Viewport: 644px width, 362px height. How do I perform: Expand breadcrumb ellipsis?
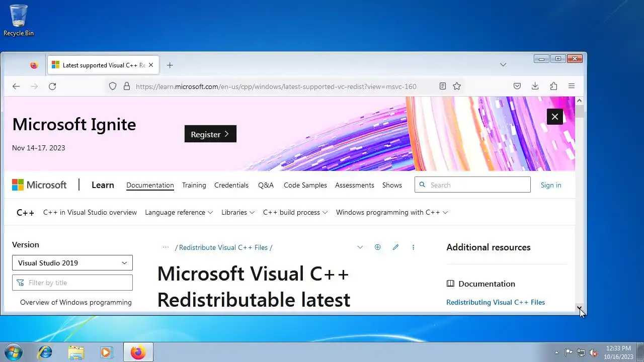[166, 247]
